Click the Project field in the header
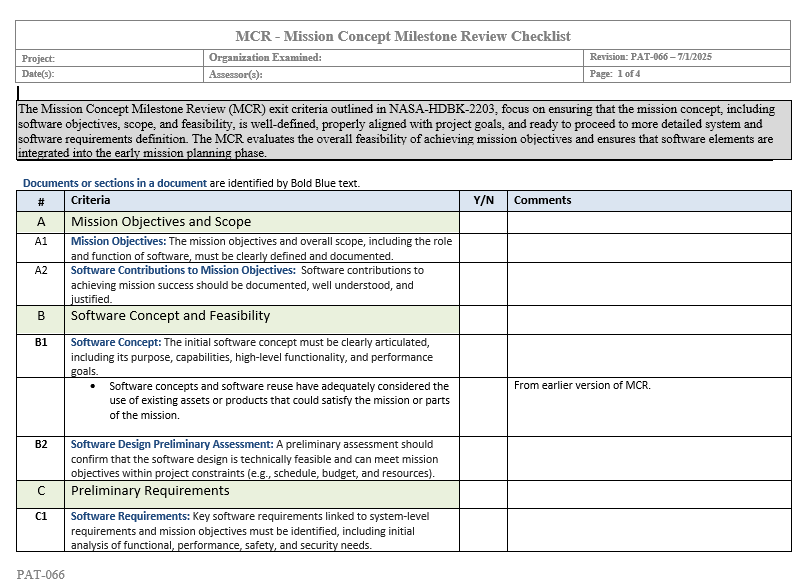Image resolution: width=807 pixels, height=586 pixels. pos(110,58)
